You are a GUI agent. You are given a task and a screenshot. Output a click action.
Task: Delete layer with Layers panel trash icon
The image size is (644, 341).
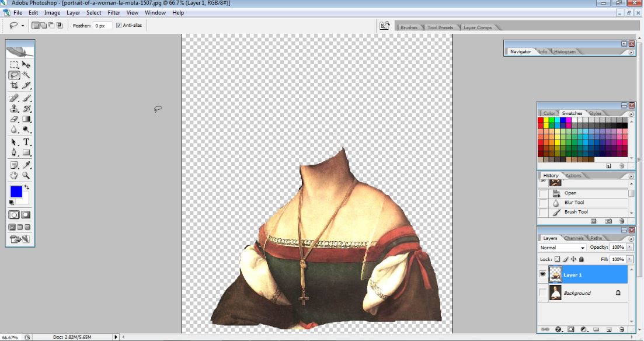[x=621, y=329]
